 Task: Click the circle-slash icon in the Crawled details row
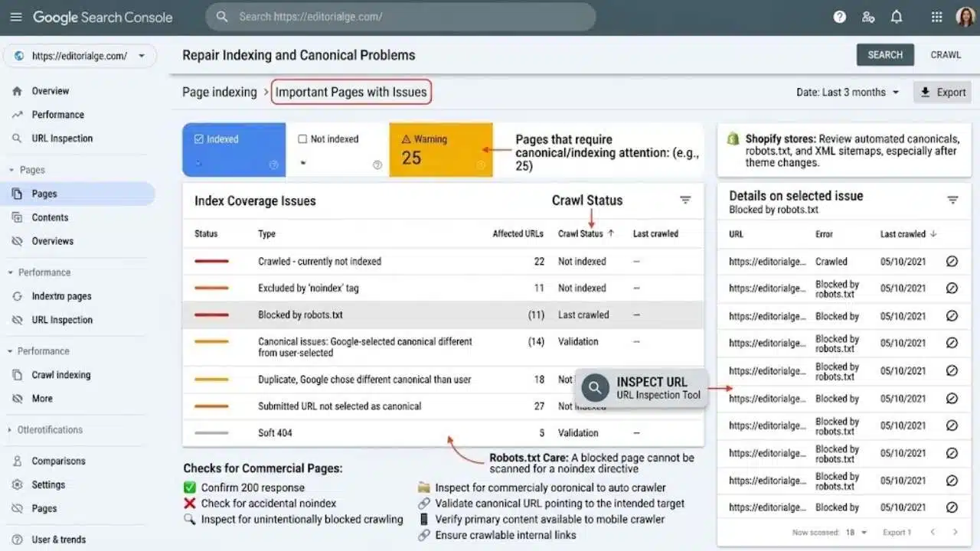(x=952, y=261)
